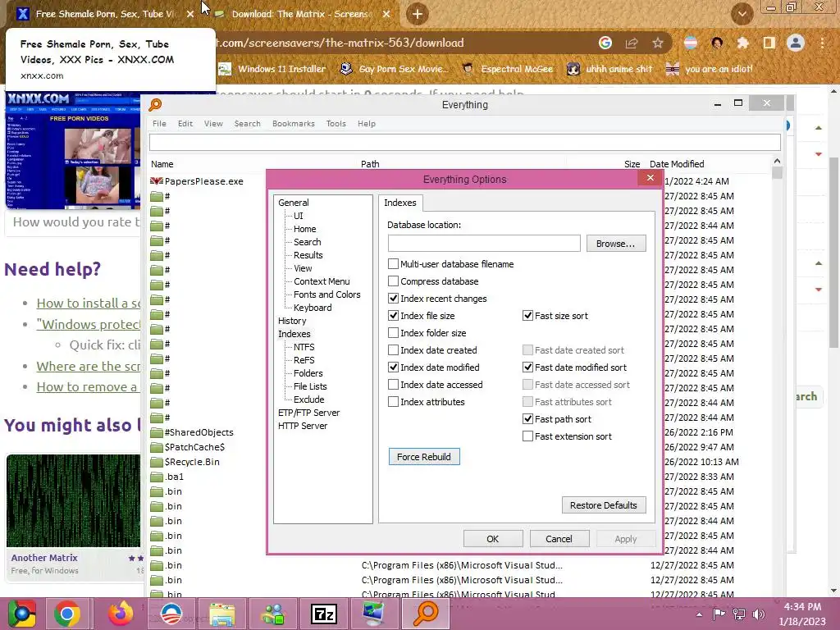This screenshot has height=630, width=840.
Task: Click the Force Rebuild button
Action: [424, 456]
